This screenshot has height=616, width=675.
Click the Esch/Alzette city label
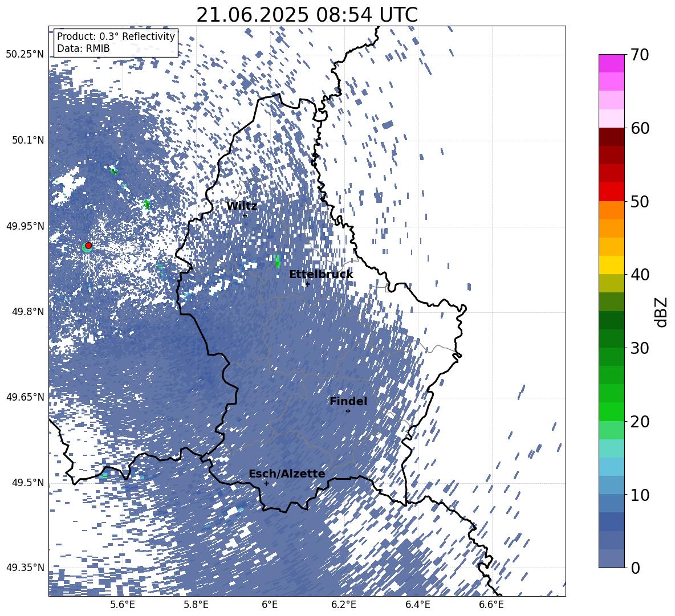[x=287, y=474]
